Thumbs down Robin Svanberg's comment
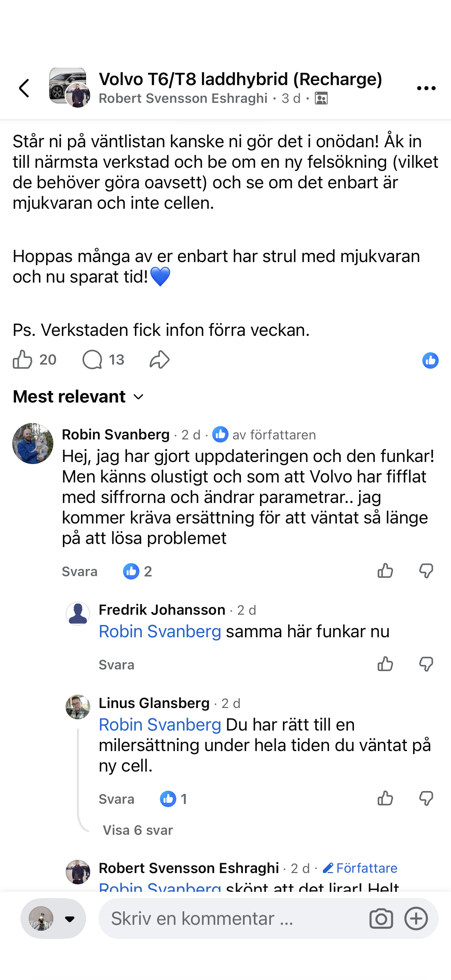 [x=426, y=571]
